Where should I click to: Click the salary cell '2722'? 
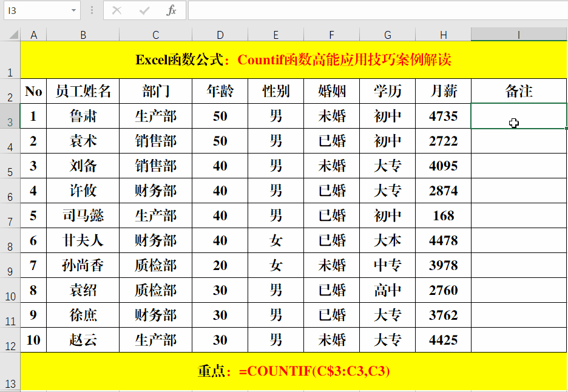click(x=443, y=141)
